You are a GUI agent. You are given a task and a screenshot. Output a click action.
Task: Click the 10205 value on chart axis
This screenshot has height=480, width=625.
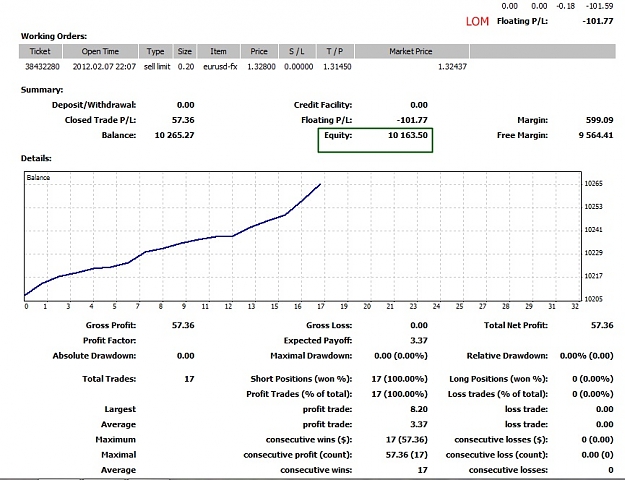[594, 299]
